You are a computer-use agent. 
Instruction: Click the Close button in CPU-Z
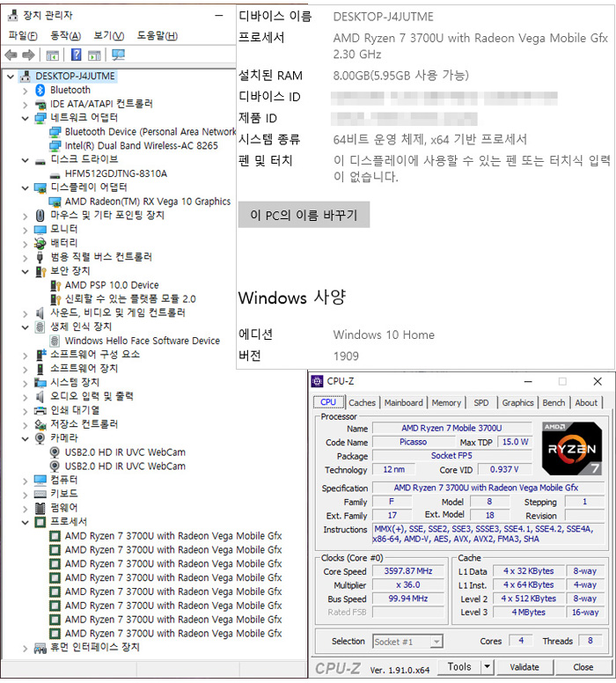tap(583, 667)
